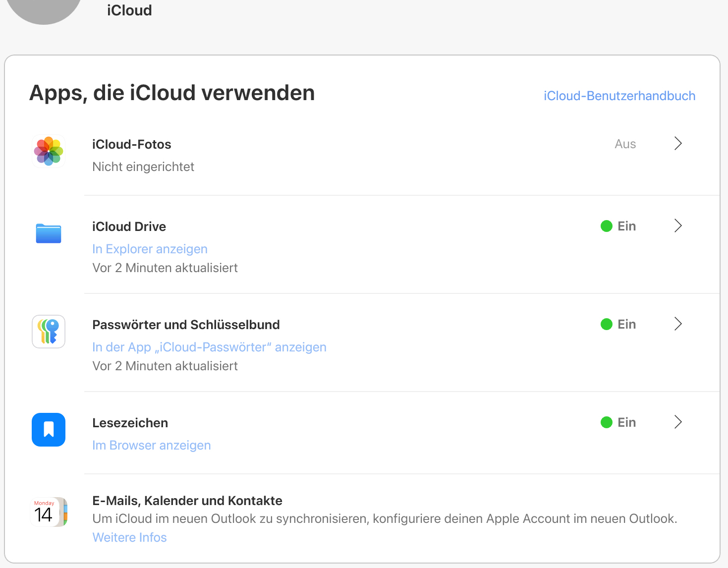Expand iCloud-Fotos settings with chevron
Screen dimensions: 728x568
point(678,144)
